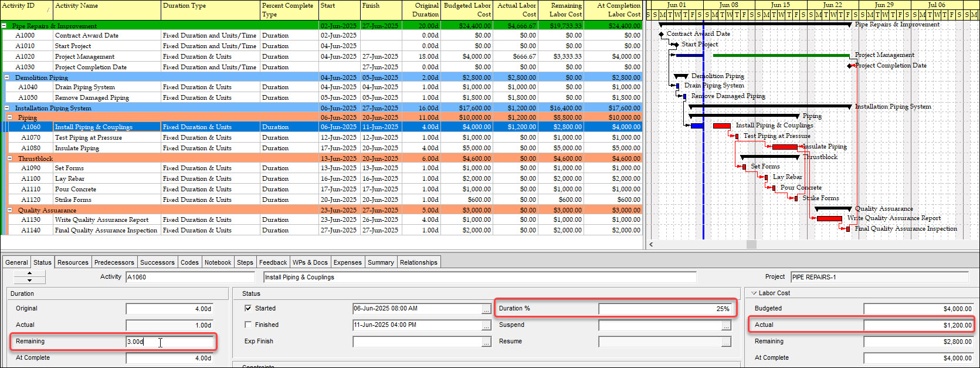Uncheck the Started checkbox
Screen dimensions: 980x368
(248, 308)
